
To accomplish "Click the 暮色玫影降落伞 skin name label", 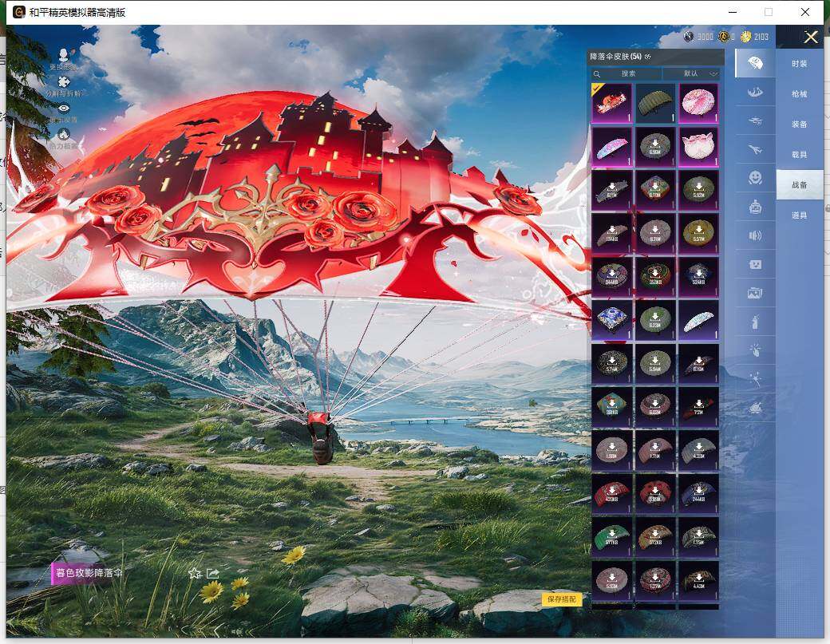I will coord(89,573).
